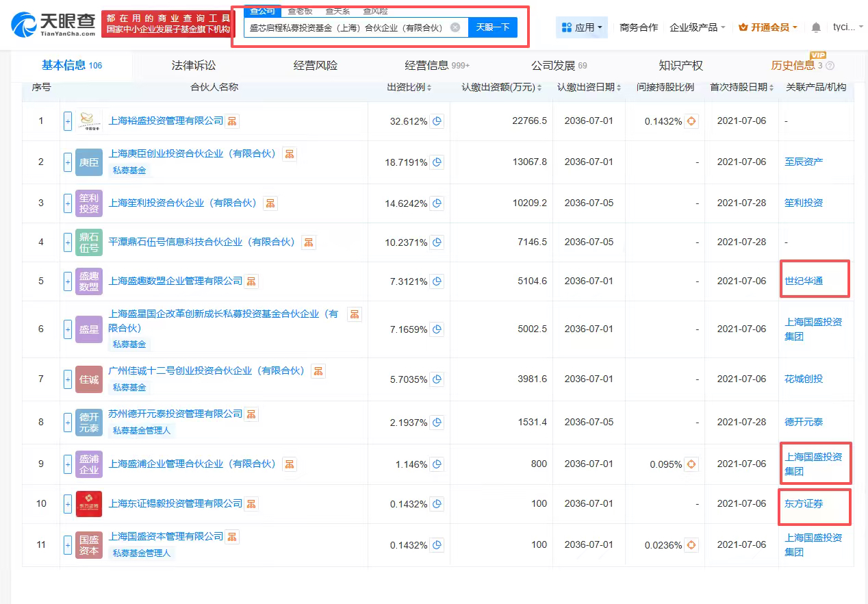Screen dimensions: 868x604
Task: Clear the search box text
Action: coord(455,27)
